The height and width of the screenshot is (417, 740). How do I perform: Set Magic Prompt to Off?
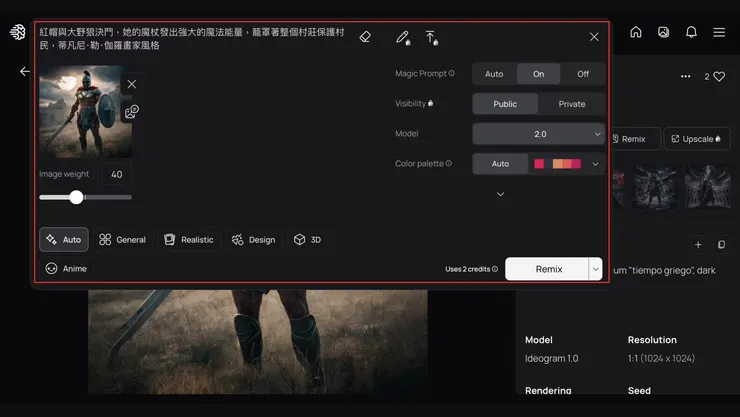click(x=583, y=74)
